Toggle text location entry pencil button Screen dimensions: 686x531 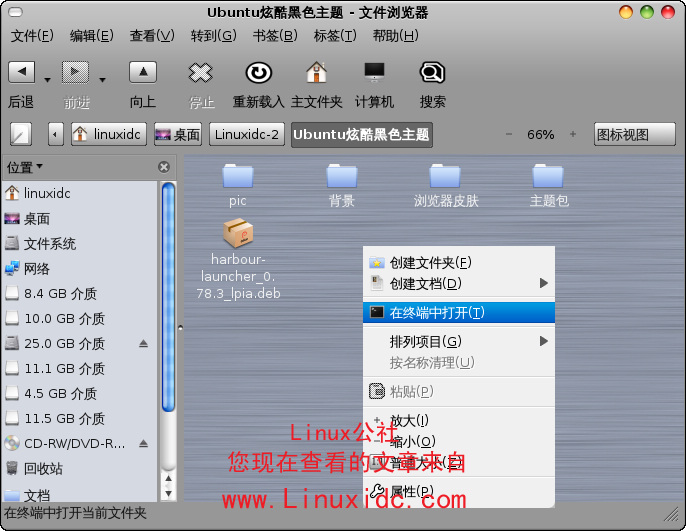(x=21, y=134)
